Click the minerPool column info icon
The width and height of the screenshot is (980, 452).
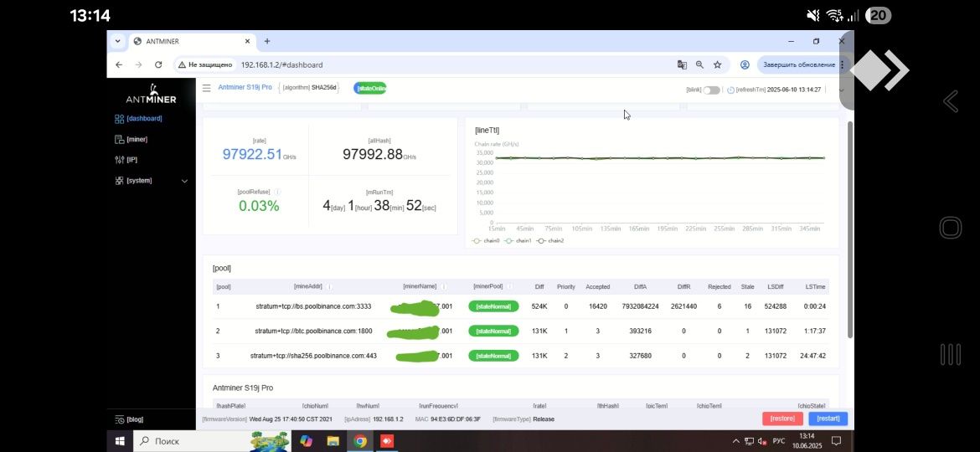tap(510, 286)
